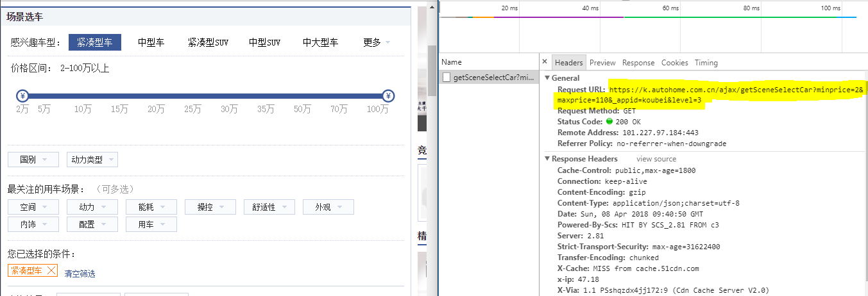Close the request details pane with the X
The height and width of the screenshot is (296, 868).
tap(545, 62)
